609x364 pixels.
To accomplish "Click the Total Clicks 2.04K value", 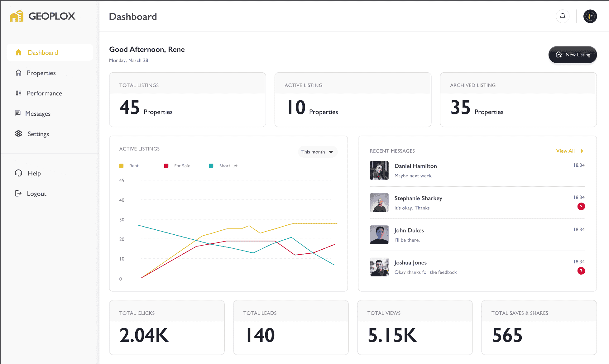I will pyautogui.click(x=144, y=335).
